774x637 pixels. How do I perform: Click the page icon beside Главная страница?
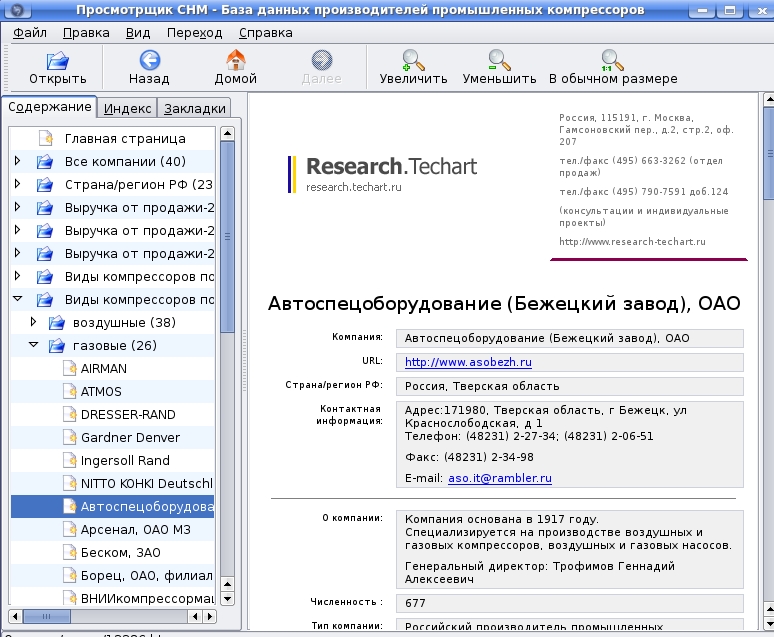tap(45, 138)
